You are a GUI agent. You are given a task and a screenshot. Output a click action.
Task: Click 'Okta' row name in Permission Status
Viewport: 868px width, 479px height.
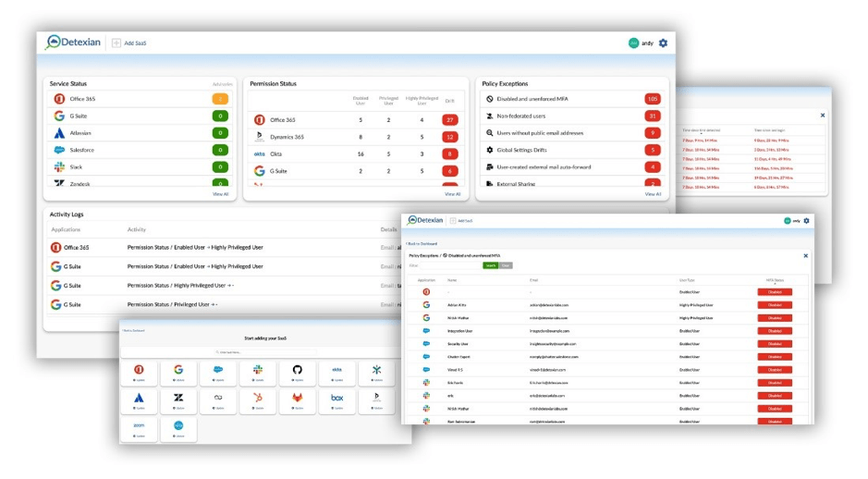(x=275, y=154)
